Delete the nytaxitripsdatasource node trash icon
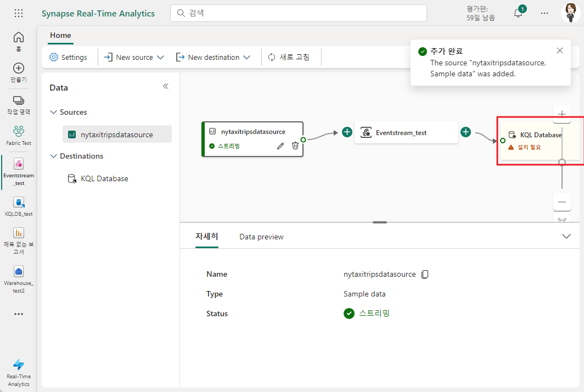The width and height of the screenshot is (584, 392). (295, 145)
